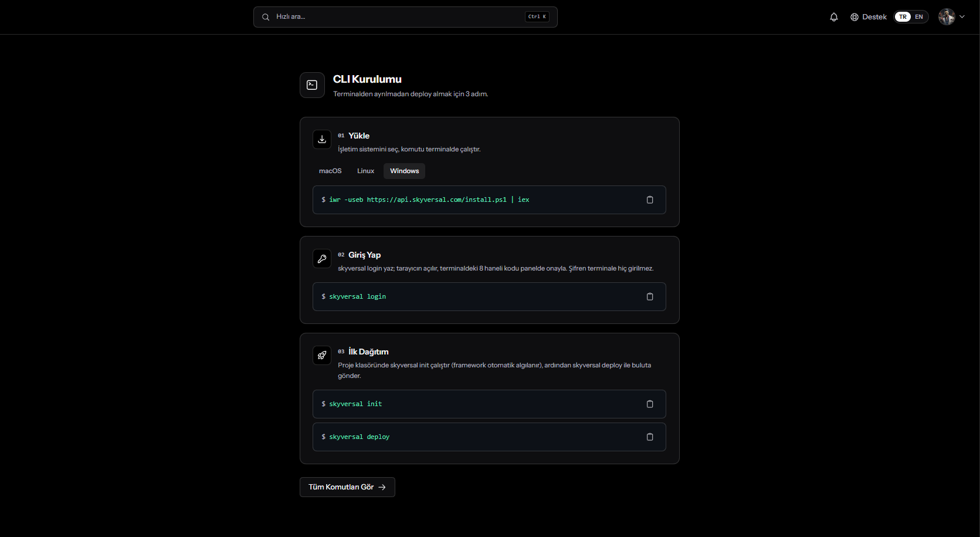The height and width of the screenshot is (537, 980).
Task: Click the 'Yükle' step title
Action: (359, 136)
